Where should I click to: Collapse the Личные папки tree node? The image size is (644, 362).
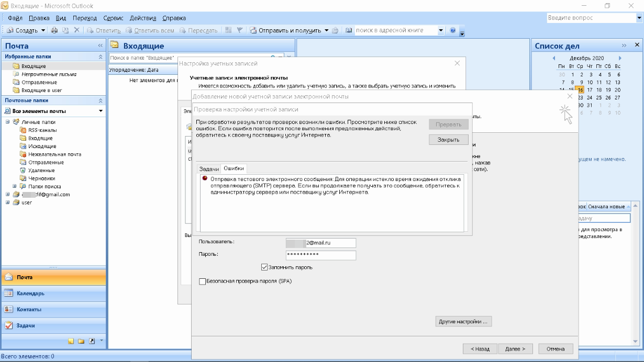point(8,122)
